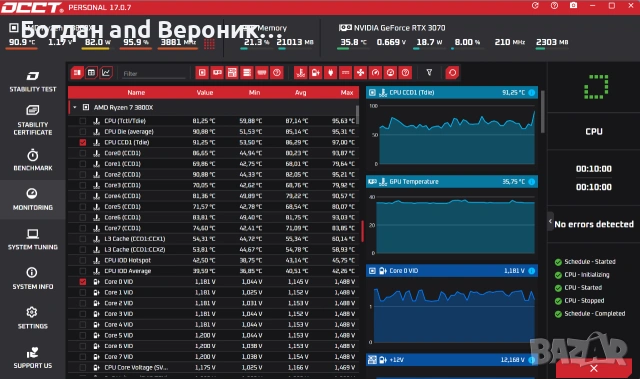This screenshot has width=640, height=379.
Task: Toggle fan sensor type filter
Action: [x=360, y=73]
